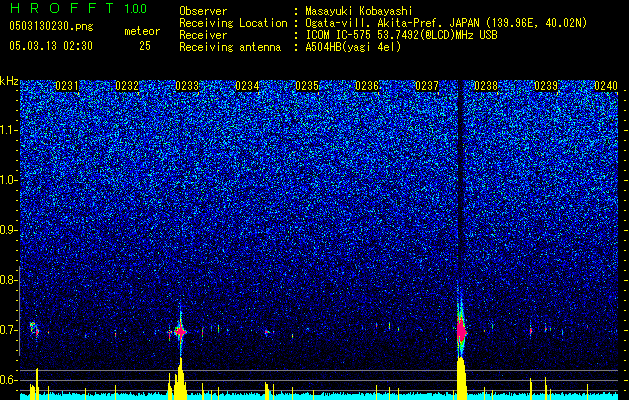Click the version number 1.0.0
Image resolution: width=629 pixels, height=400 pixels.
[x=136, y=8]
